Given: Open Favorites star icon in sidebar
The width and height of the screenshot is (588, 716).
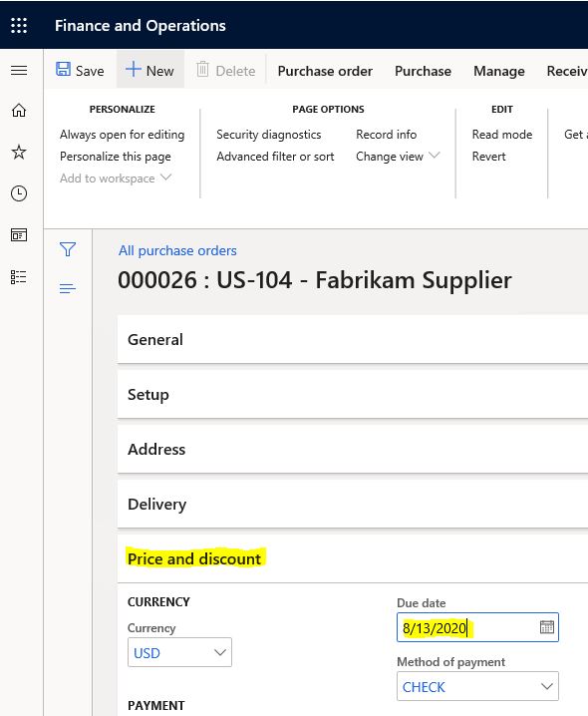Looking at the screenshot, I should (19, 152).
